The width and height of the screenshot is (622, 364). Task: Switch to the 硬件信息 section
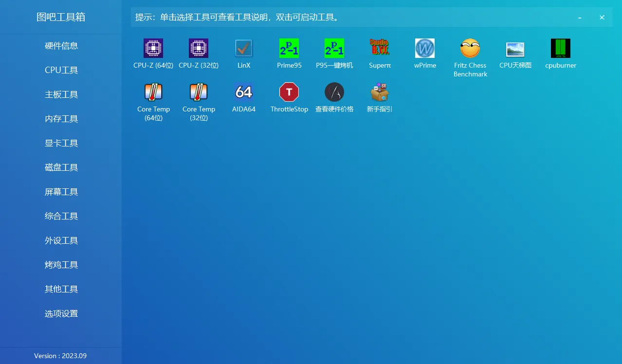click(x=61, y=45)
